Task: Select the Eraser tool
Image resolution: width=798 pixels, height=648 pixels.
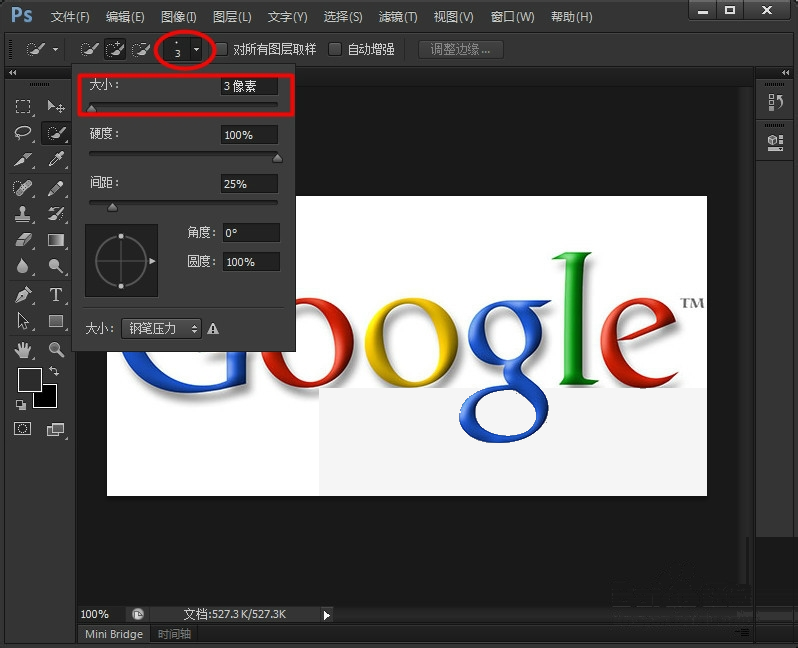Action: click(x=22, y=240)
